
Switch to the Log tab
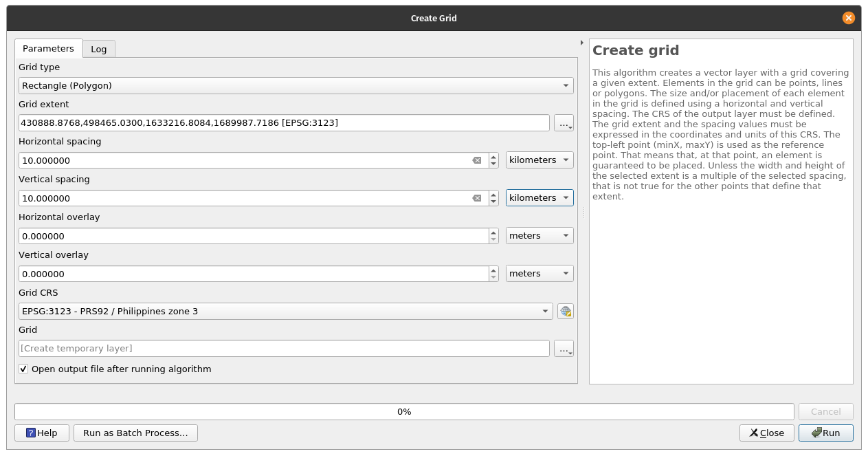99,49
